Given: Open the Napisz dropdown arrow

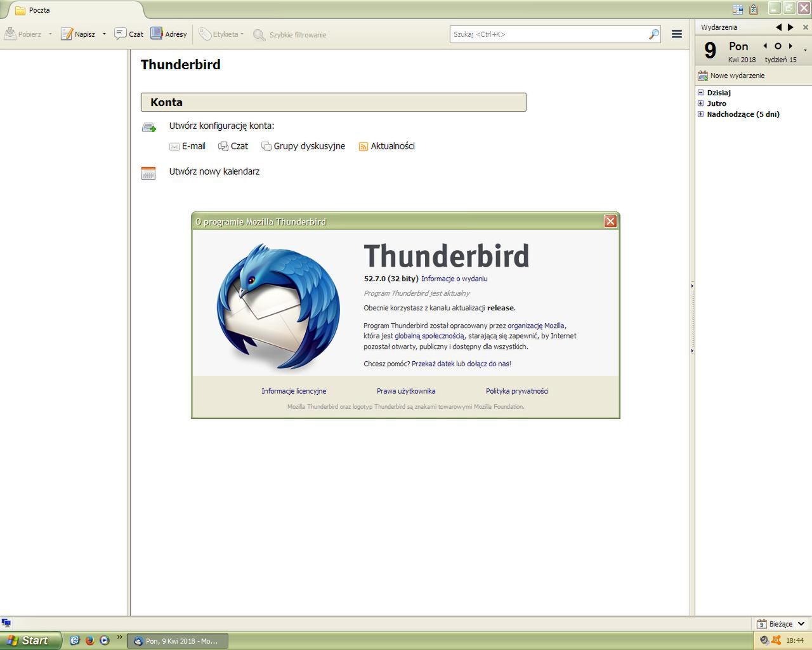Looking at the screenshot, I should pyautogui.click(x=104, y=34).
